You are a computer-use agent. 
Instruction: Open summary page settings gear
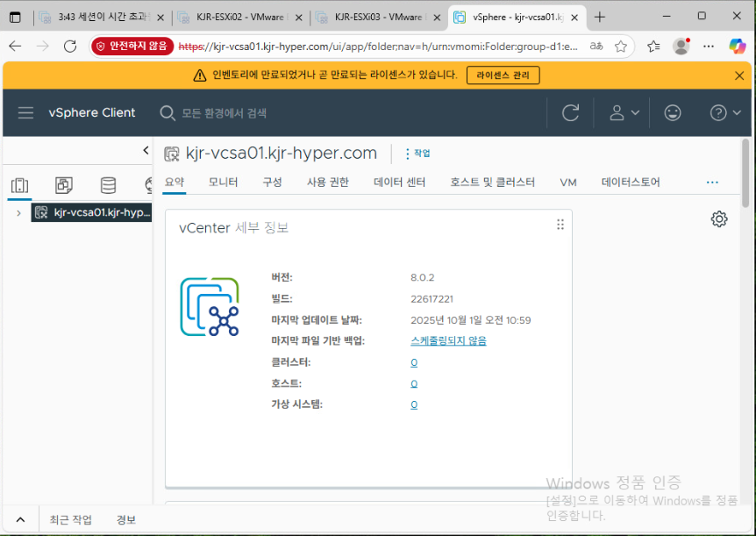719,219
